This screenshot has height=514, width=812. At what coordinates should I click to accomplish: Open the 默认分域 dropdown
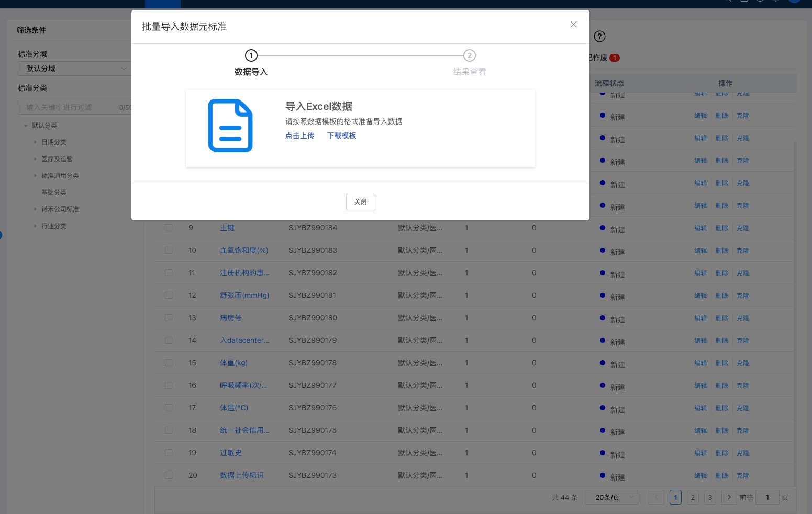[x=74, y=69]
